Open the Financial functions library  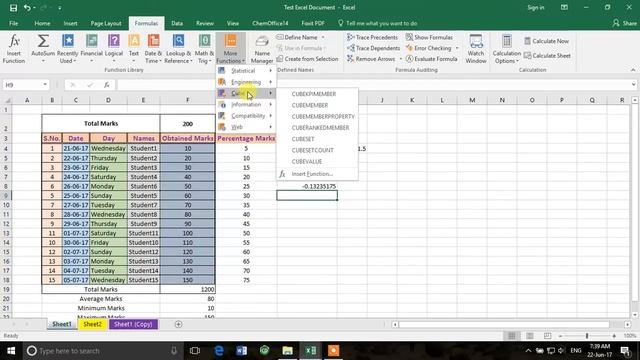[x=91, y=49]
